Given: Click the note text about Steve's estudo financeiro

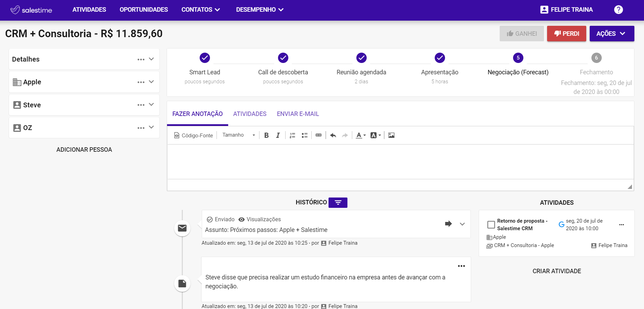Looking at the screenshot, I should click(325, 282).
